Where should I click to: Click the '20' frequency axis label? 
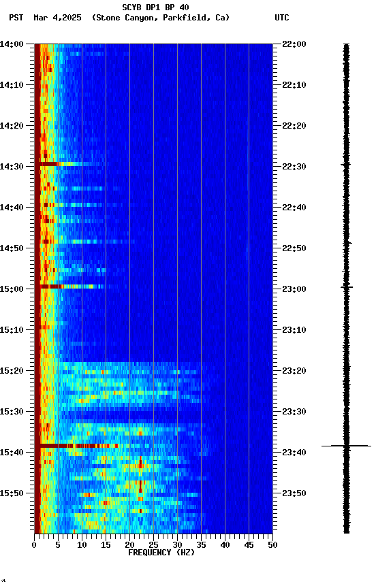[x=129, y=545]
